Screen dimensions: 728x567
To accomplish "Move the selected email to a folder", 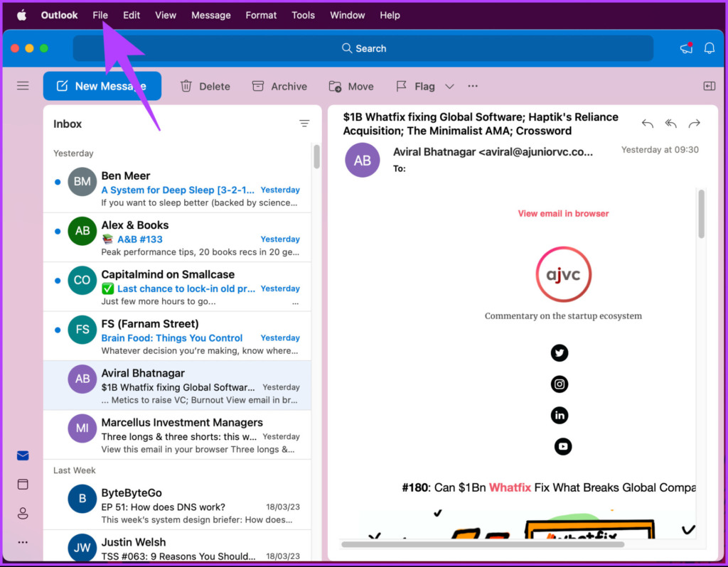I will [351, 86].
